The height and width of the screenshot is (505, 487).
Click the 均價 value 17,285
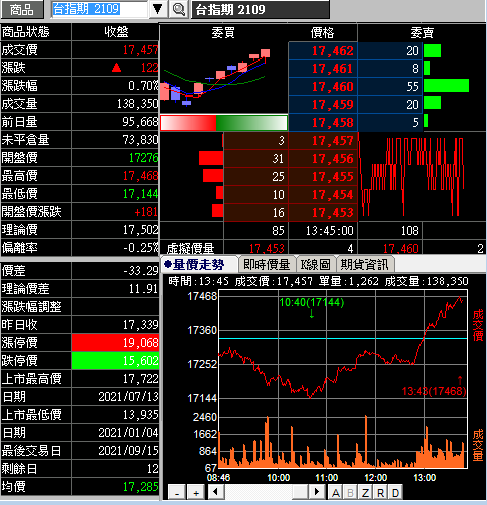pyautogui.click(x=140, y=487)
